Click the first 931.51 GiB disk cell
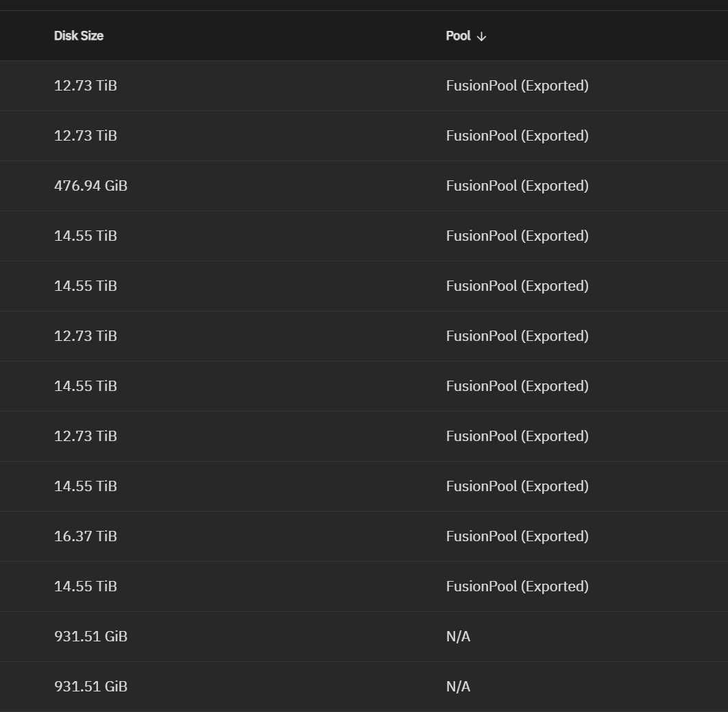The image size is (728, 712). click(90, 637)
